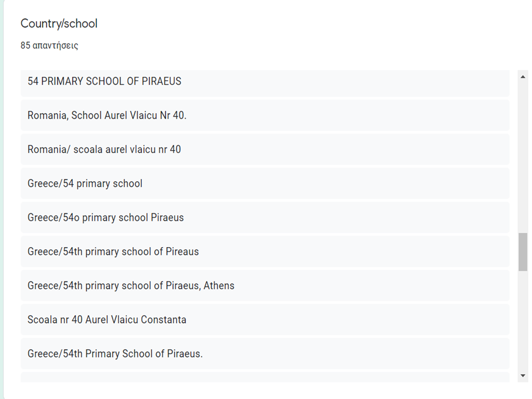The height and width of the screenshot is (399, 532).
Task: Click the Country/school question heading
Action: pos(59,23)
